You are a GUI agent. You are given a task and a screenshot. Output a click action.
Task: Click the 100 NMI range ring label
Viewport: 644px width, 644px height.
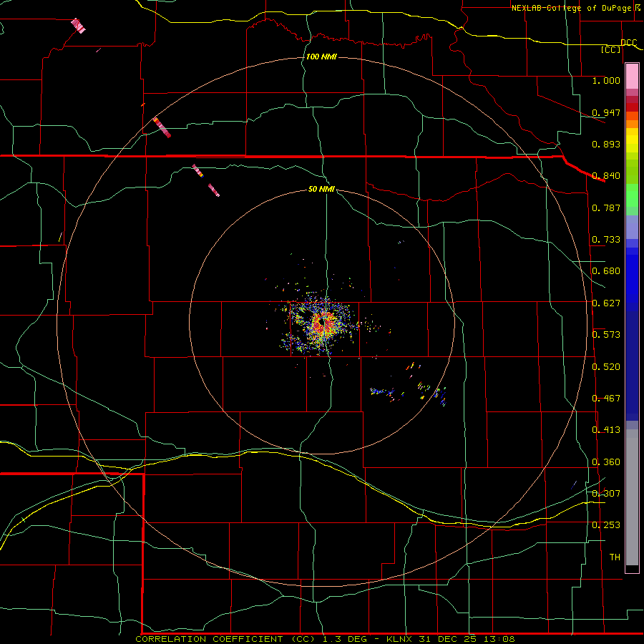[321, 57]
